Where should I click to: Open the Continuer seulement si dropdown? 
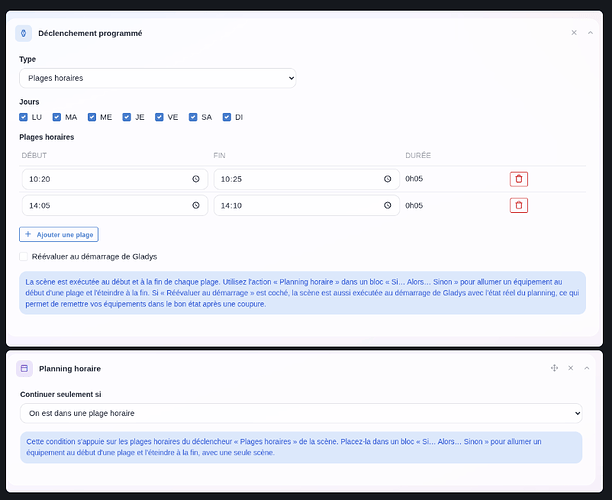click(x=301, y=413)
